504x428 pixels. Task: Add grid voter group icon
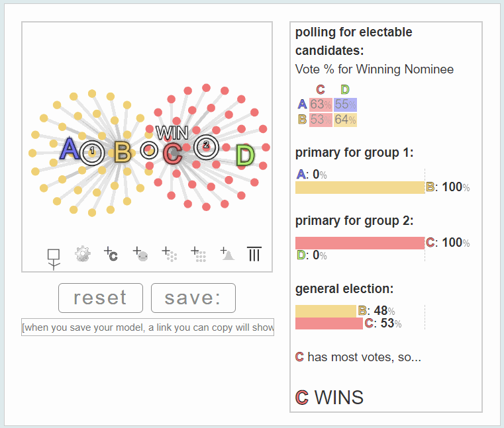pyautogui.click(x=198, y=254)
